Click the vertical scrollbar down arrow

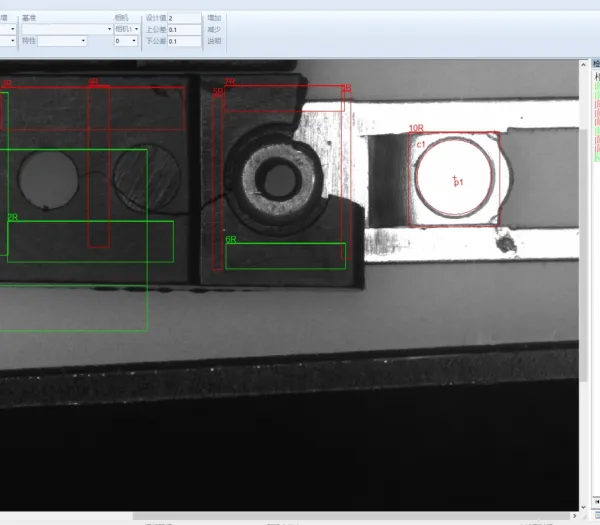coord(583,507)
